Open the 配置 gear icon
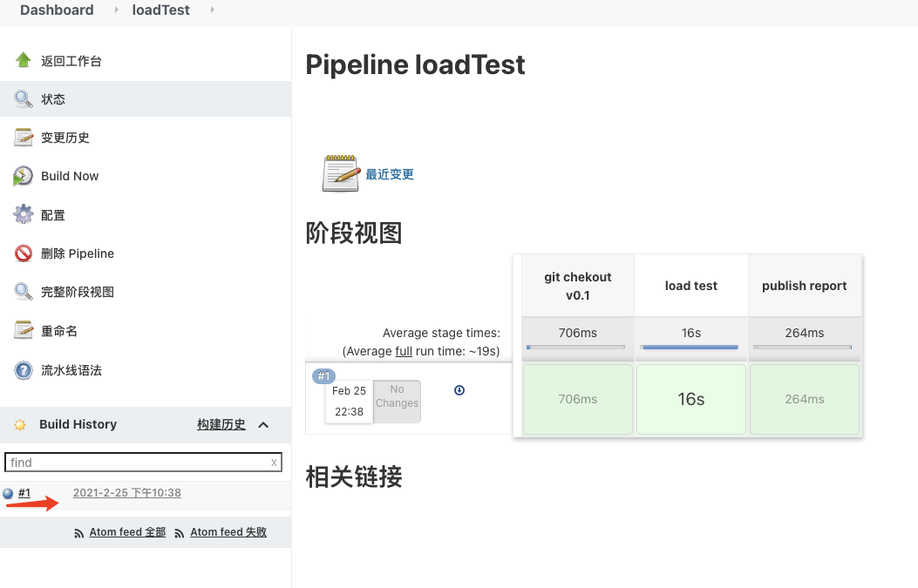The height and width of the screenshot is (588, 918). click(24, 214)
